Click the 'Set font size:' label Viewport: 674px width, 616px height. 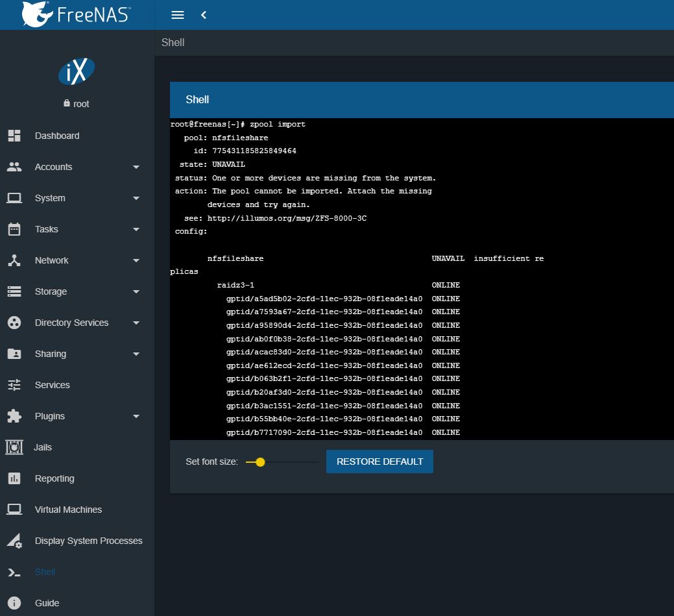211,462
